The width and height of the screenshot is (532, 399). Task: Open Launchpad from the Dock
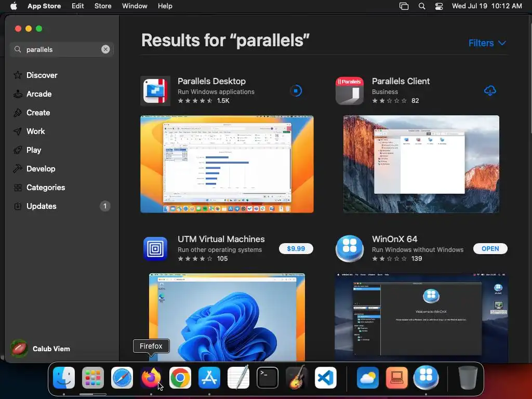(93, 378)
